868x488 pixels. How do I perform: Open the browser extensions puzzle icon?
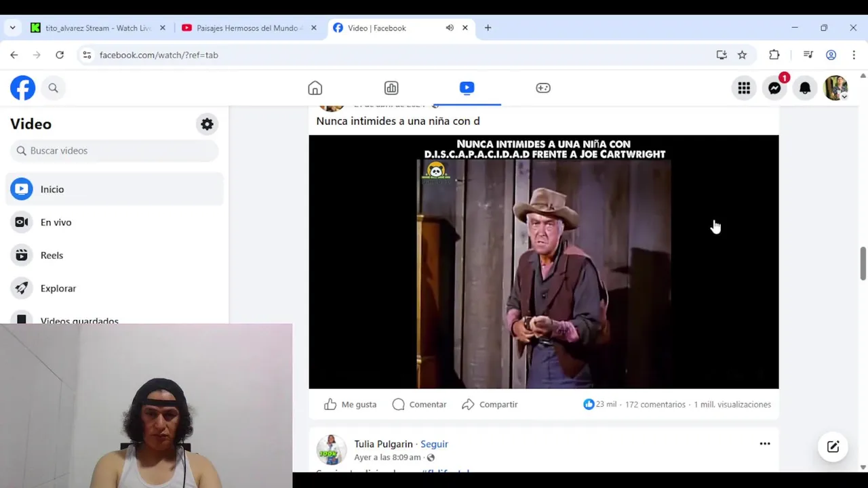[774, 55]
